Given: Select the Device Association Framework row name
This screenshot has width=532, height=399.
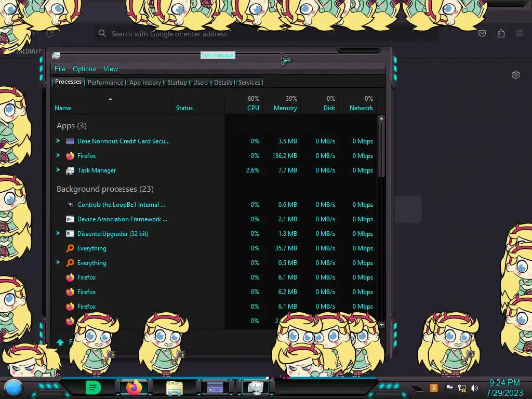Looking at the screenshot, I should 122,219.
